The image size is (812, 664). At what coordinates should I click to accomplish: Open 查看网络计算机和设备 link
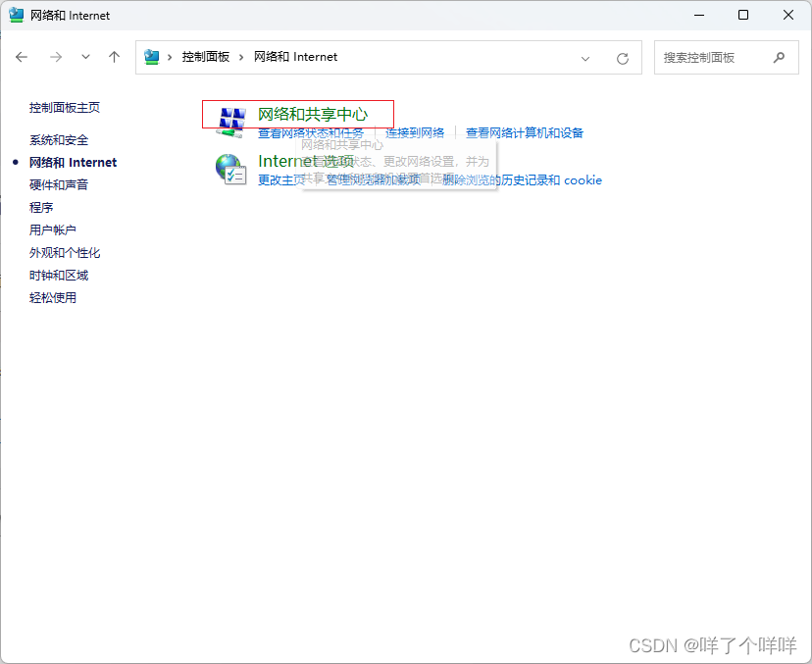coord(524,133)
